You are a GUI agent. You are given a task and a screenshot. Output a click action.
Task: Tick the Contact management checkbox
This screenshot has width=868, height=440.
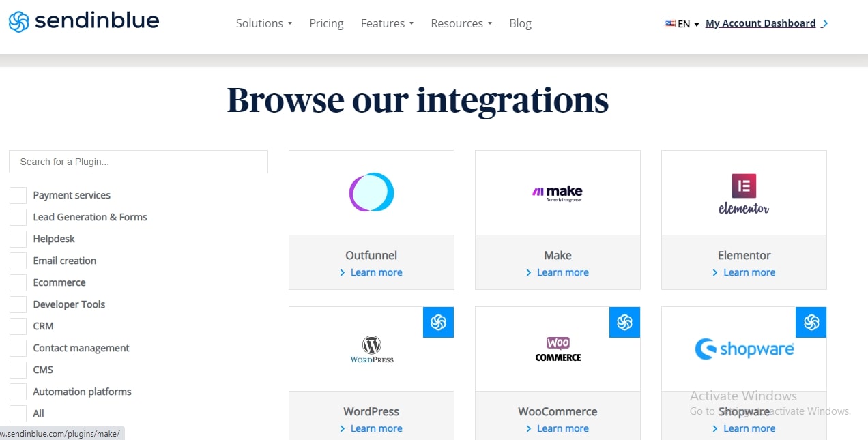pyautogui.click(x=18, y=348)
